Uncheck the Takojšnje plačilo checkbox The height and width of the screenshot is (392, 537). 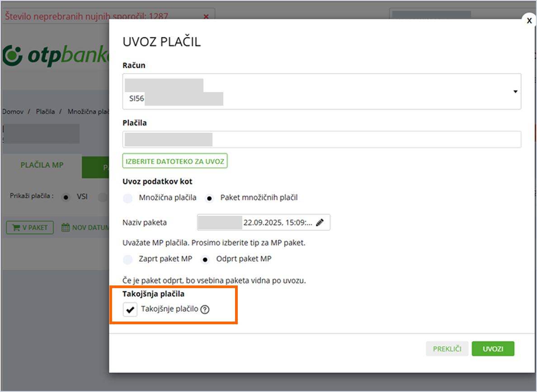click(130, 310)
